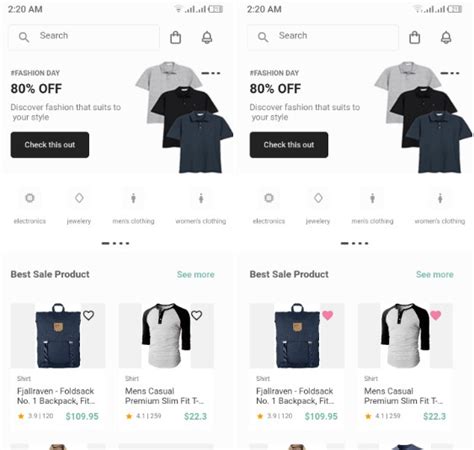Image resolution: width=474 pixels, height=450 pixels.
Task: Tap notification bell in right screen
Action: click(x=446, y=37)
